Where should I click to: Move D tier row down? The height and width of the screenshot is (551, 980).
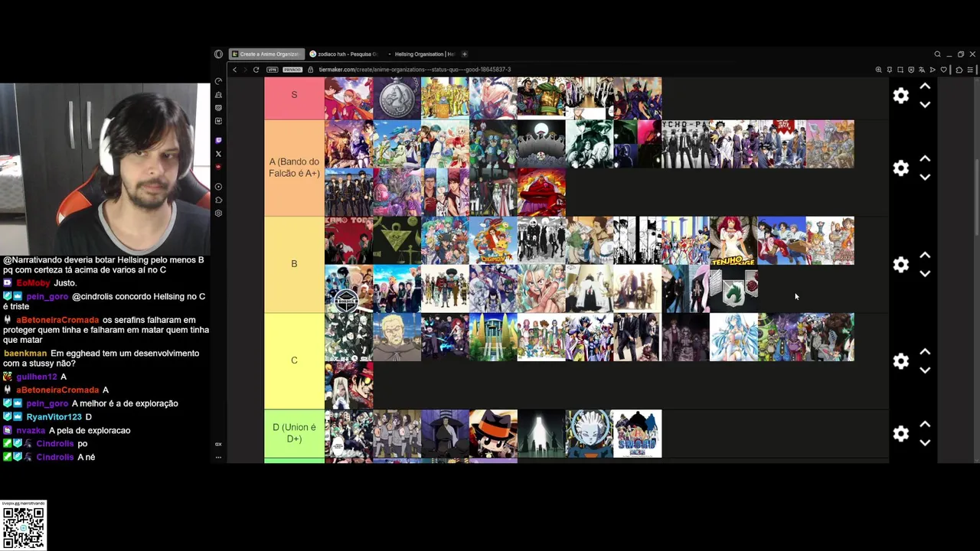pos(925,442)
